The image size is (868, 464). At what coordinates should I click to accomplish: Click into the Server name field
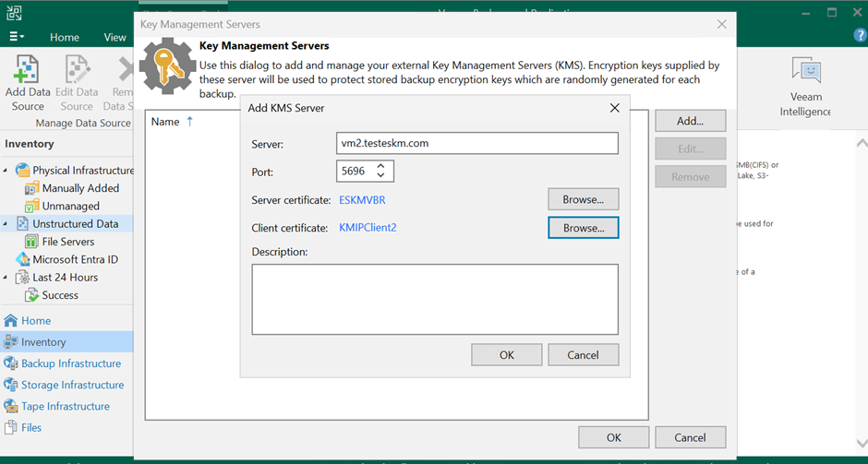[x=477, y=143]
